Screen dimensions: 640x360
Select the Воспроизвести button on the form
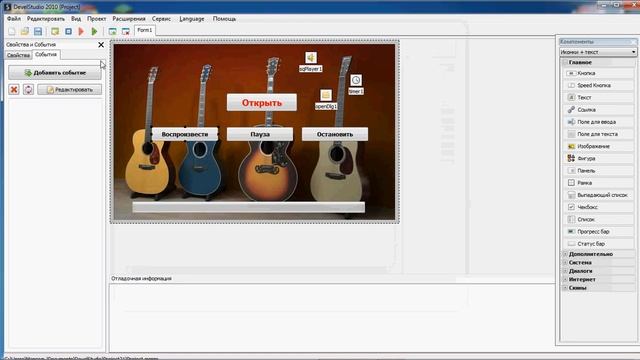pos(184,134)
